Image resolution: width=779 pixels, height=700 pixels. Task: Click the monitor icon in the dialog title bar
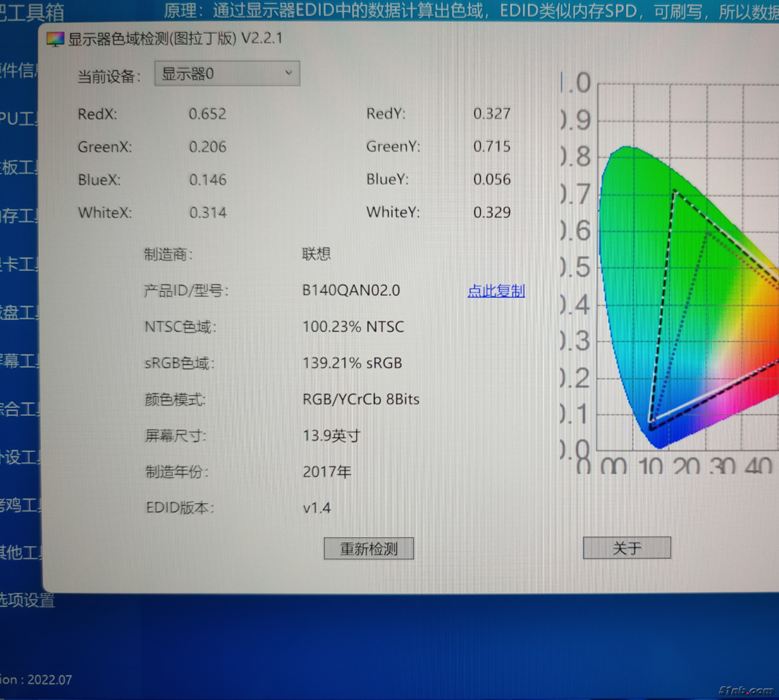click(56, 40)
